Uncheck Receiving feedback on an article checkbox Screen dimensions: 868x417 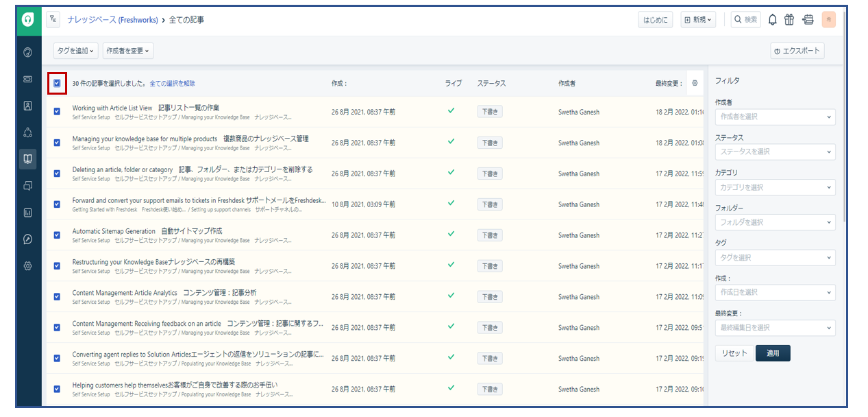pyautogui.click(x=57, y=327)
